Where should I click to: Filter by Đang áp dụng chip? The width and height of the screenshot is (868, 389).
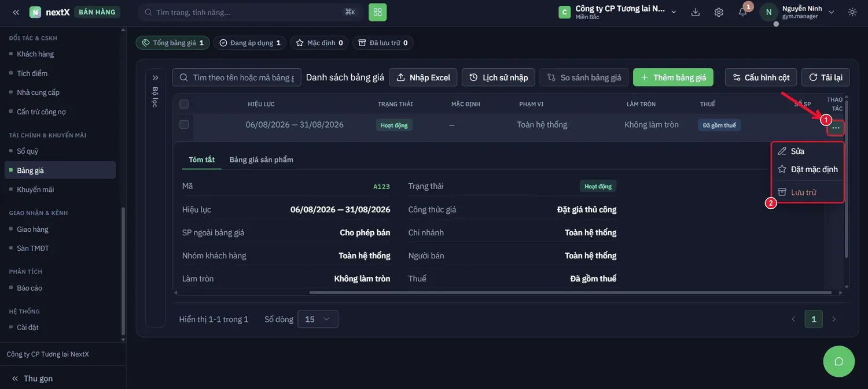point(249,43)
